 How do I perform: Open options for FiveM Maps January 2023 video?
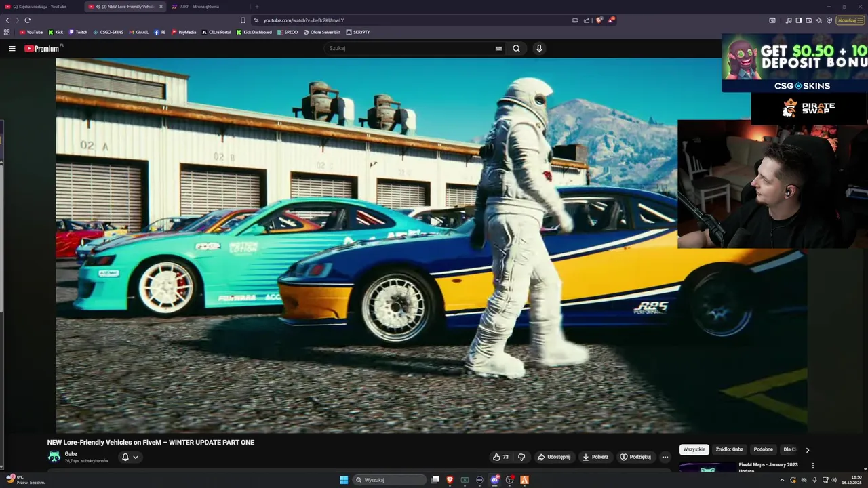point(812,466)
